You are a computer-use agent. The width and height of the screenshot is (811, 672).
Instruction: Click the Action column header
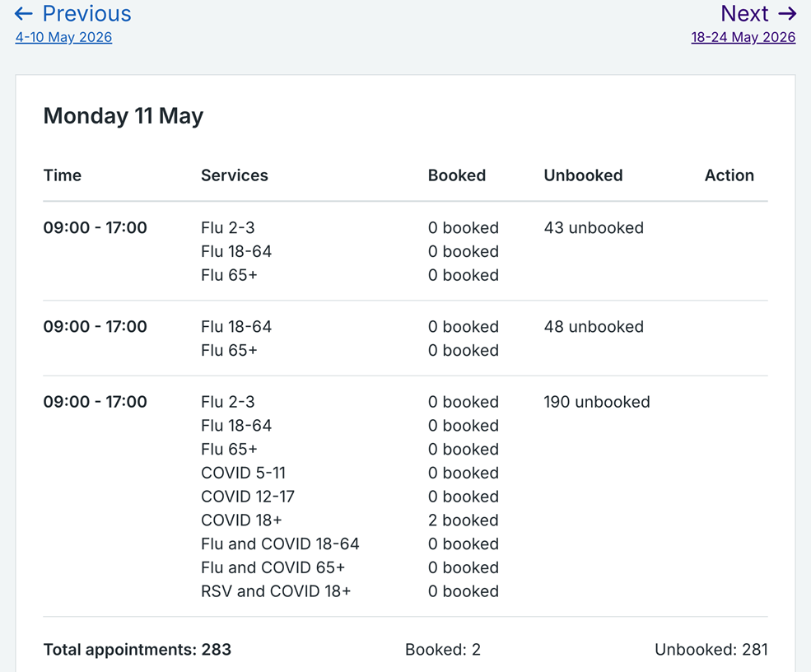point(729,175)
